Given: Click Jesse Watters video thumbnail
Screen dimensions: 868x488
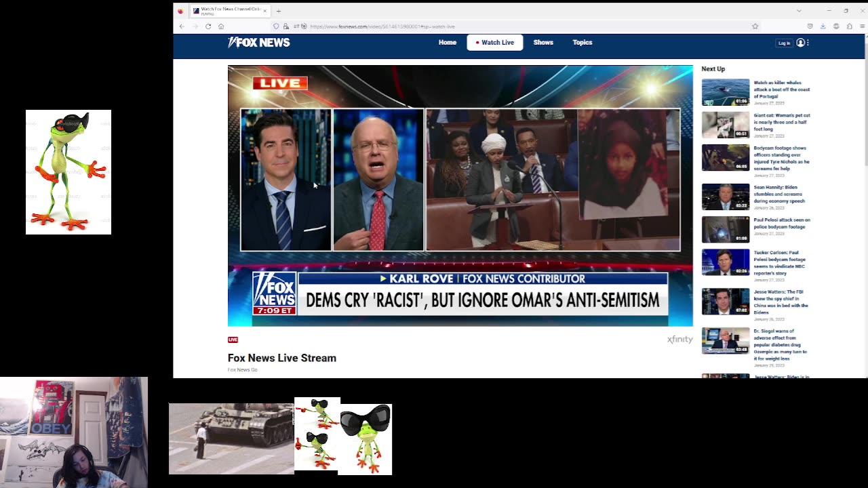Looking at the screenshot, I should [x=726, y=302].
